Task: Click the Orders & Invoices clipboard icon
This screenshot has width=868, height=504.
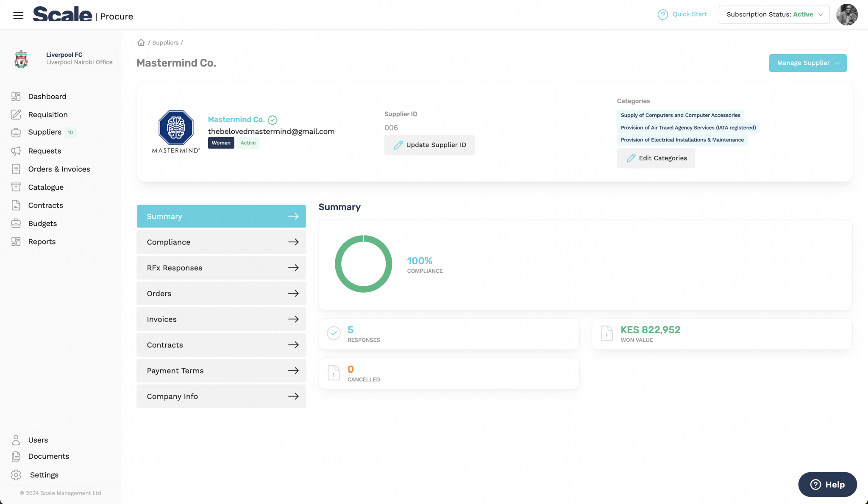Action: [x=16, y=169]
